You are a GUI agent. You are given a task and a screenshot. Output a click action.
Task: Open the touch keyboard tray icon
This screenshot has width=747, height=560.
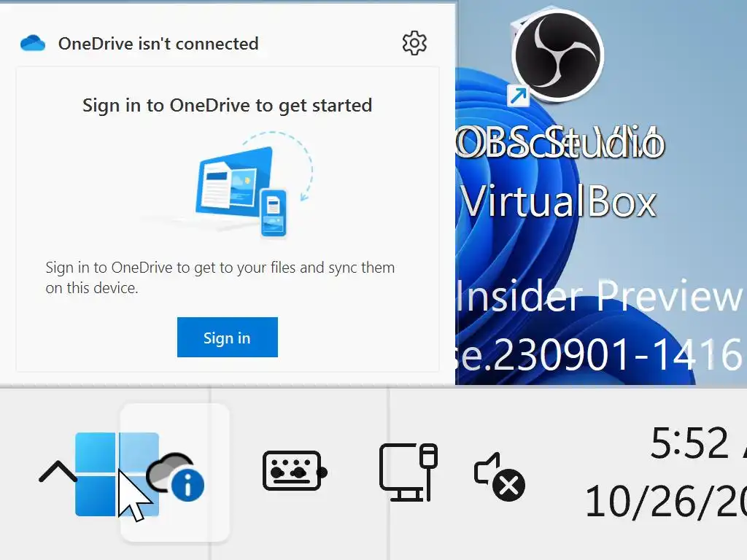(295, 470)
